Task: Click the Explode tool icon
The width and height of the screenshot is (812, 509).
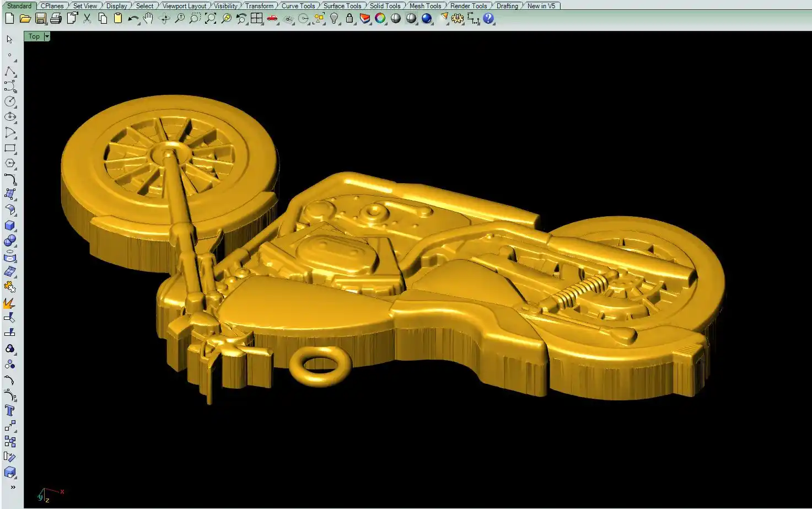Action: 9,303
